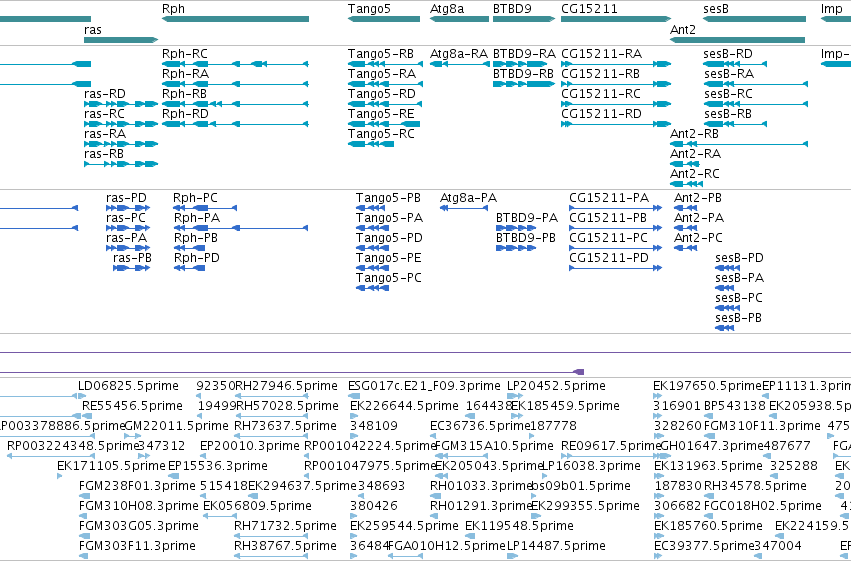
Task: Select transcript BTBD9-RA
Action: [x=520, y=64]
